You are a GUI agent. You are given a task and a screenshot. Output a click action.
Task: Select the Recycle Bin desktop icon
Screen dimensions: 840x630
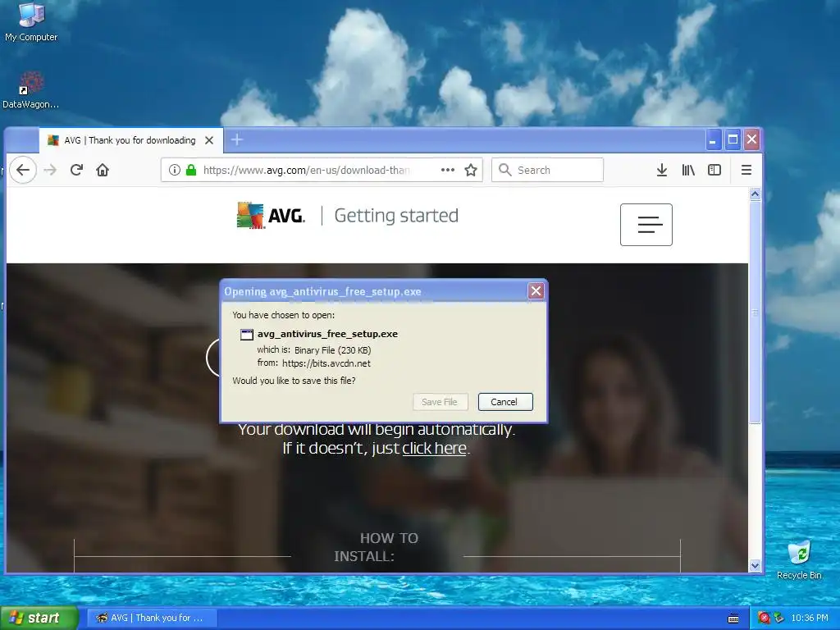tap(799, 560)
